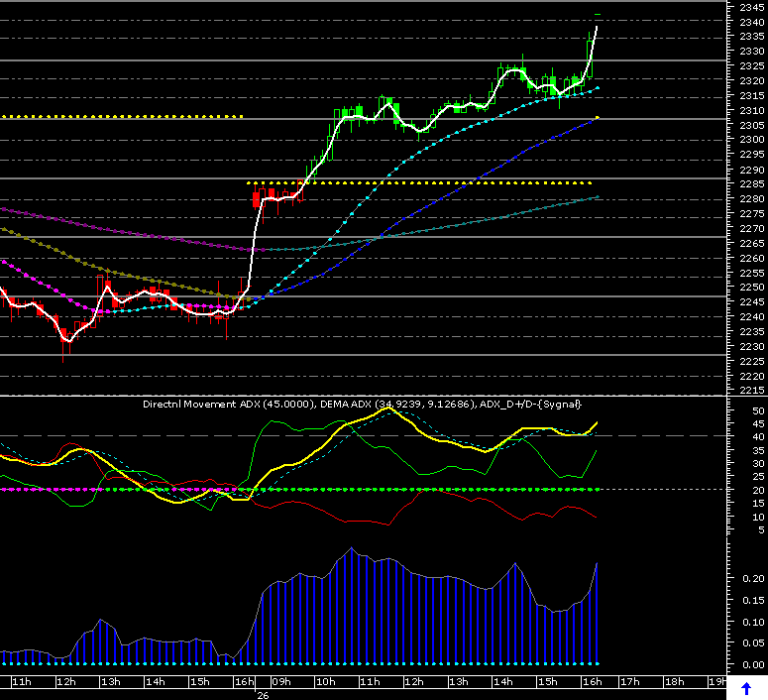Select the 09h label on the time axis

(281, 682)
